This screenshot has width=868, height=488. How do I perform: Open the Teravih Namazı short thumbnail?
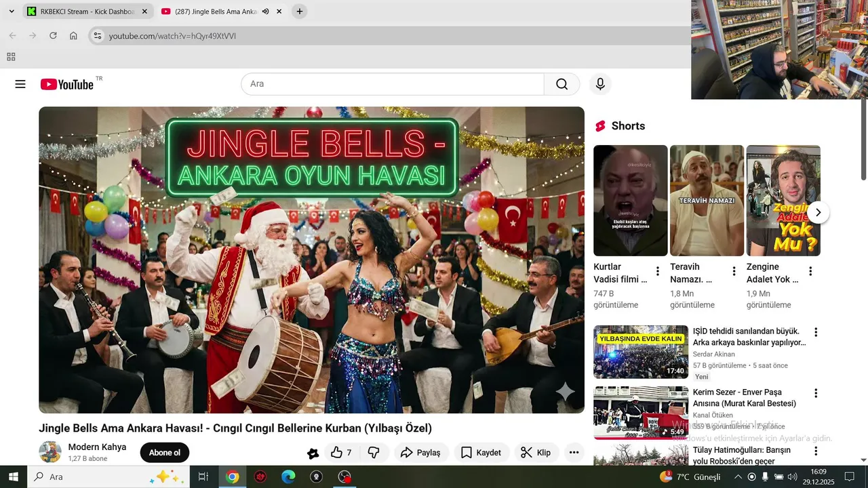(x=707, y=201)
